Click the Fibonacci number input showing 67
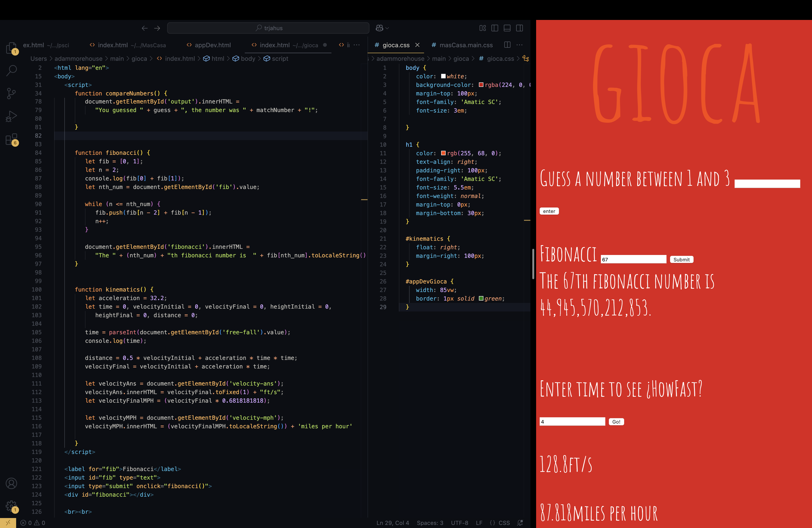Viewport: 812px width, 528px height. [x=633, y=259]
